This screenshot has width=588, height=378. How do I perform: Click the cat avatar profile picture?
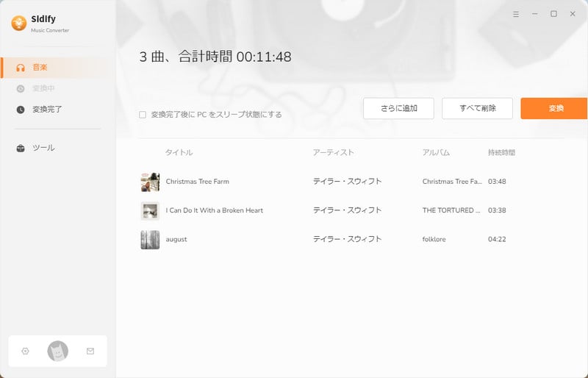(58, 351)
